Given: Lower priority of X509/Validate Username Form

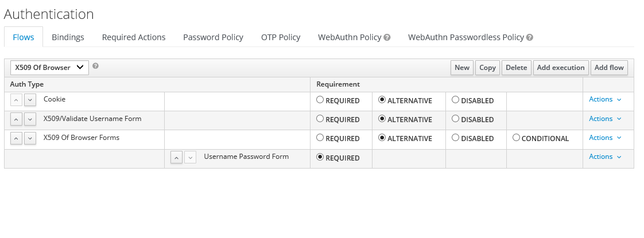Looking at the screenshot, I should click(x=30, y=119).
